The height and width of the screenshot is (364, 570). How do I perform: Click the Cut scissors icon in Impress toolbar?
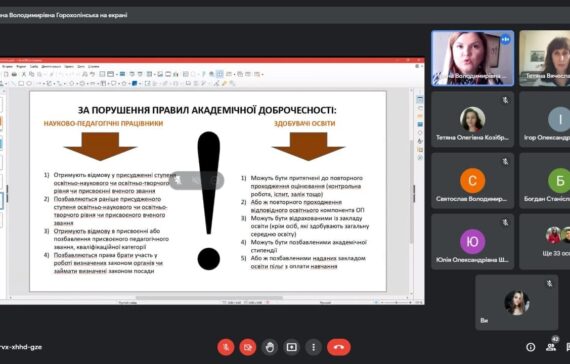pos(24,74)
